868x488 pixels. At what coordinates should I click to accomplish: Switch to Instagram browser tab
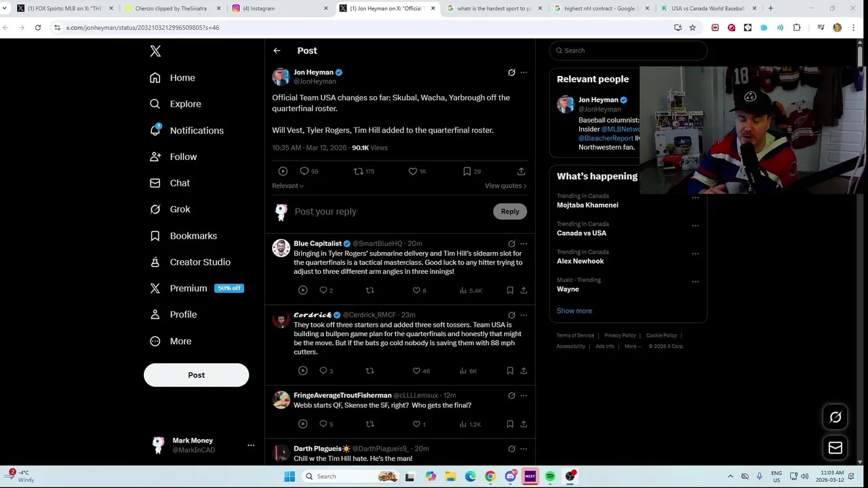pyautogui.click(x=280, y=8)
